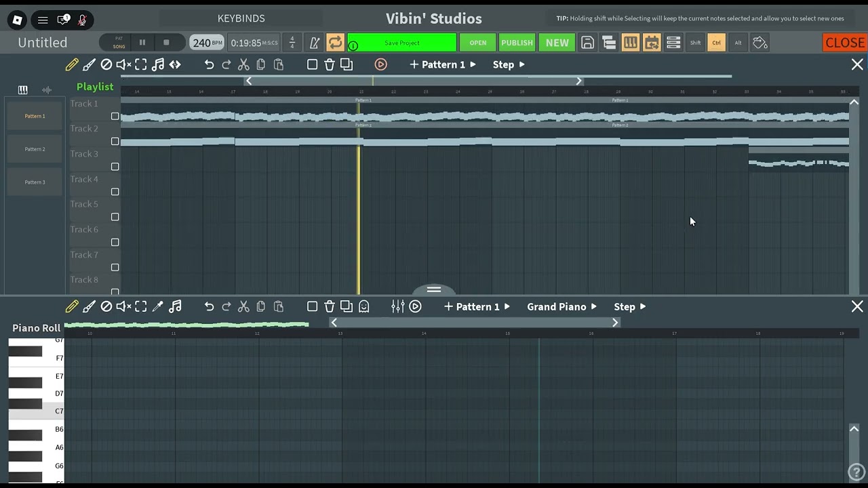Image resolution: width=868 pixels, height=488 pixels.
Task: Delete selection with trash icon in Playlist toolbar
Action: 330,64
